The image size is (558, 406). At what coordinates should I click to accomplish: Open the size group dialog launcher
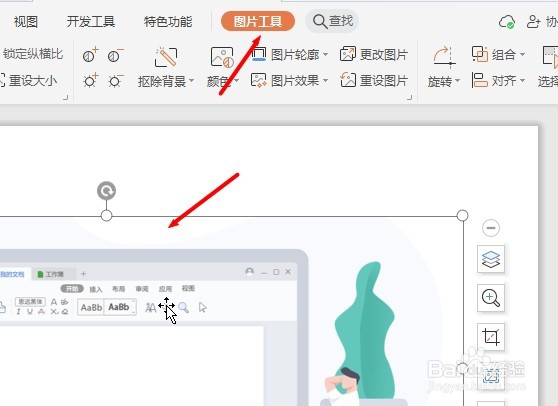coord(65,97)
